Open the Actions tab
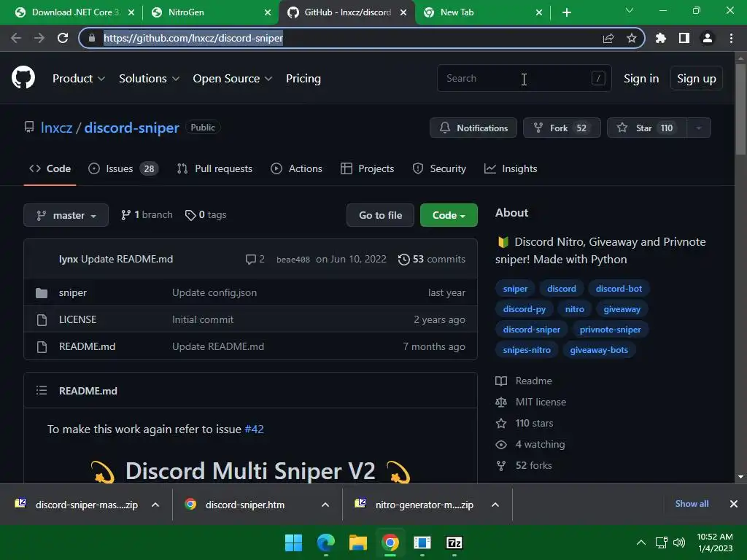 pyautogui.click(x=296, y=168)
